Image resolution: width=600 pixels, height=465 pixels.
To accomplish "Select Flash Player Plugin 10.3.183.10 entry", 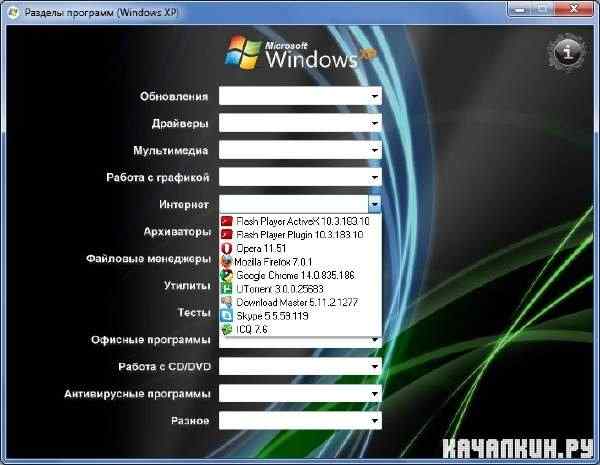I will click(300, 235).
